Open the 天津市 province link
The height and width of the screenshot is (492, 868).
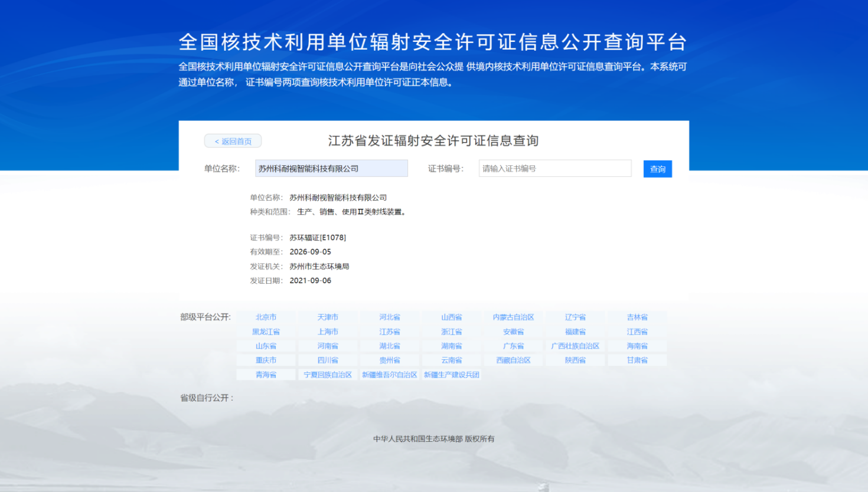[328, 317]
